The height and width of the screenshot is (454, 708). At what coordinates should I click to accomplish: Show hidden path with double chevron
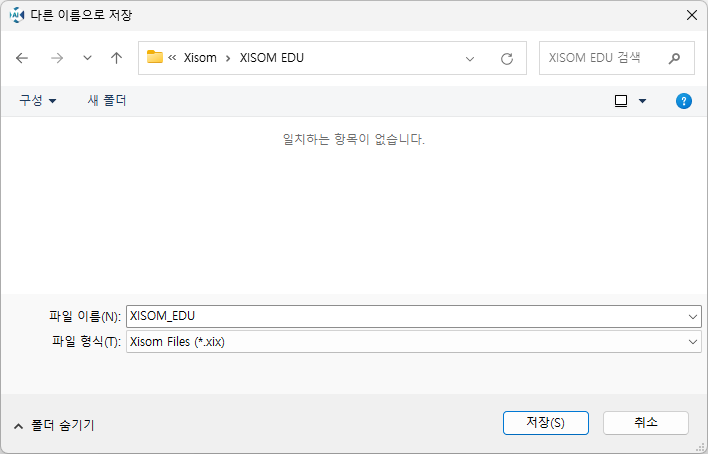point(172,58)
